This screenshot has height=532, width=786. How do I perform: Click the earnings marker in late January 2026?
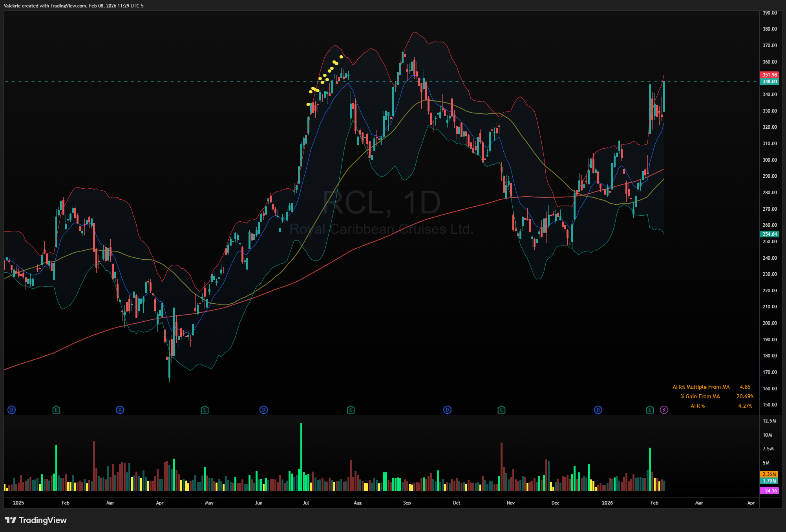(x=650, y=410)
